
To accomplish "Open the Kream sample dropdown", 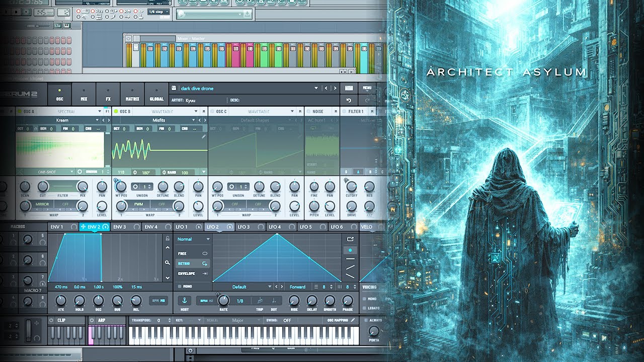I will (x=63, y=120).
